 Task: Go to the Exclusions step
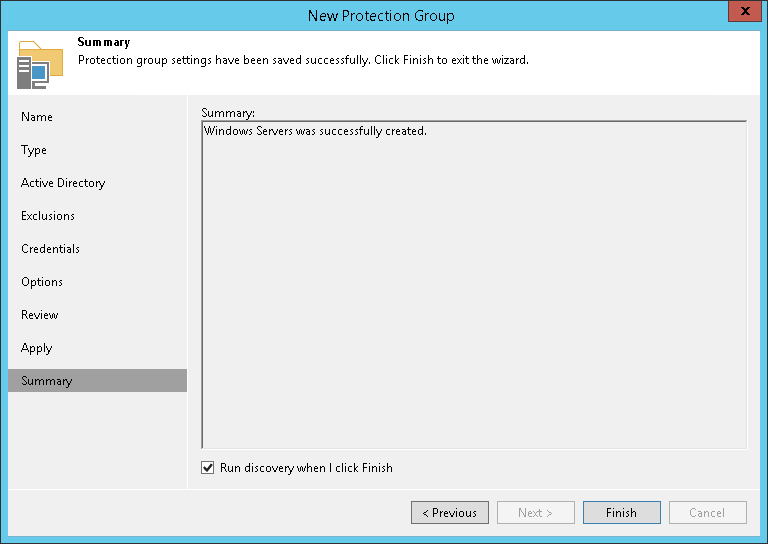48,216
